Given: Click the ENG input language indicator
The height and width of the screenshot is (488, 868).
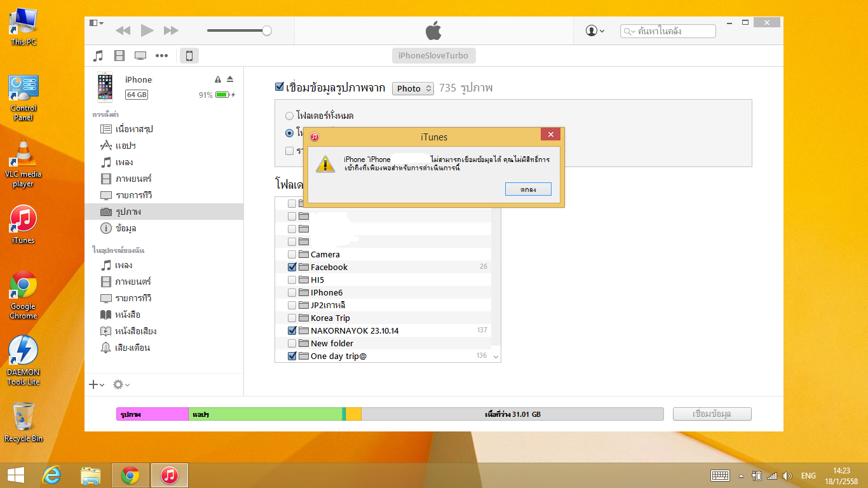Looking at the screenshot, I should tap(808, 475).
